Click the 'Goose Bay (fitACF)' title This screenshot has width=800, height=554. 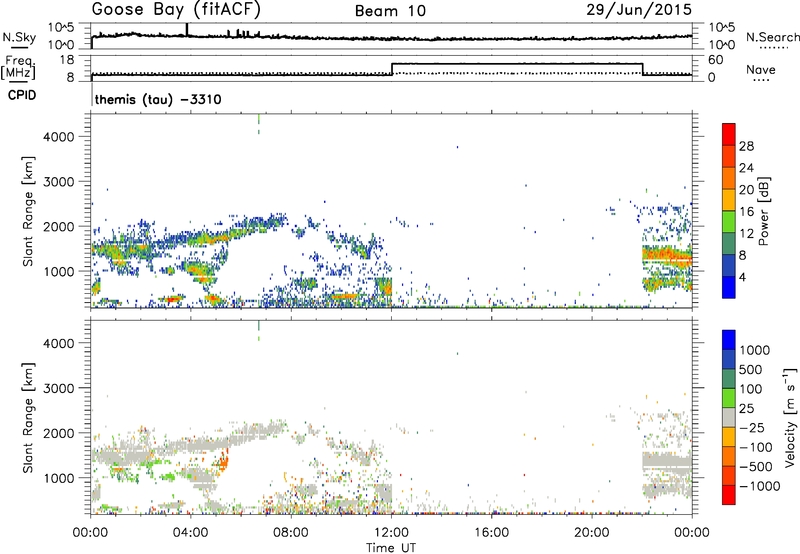[176, 10]
